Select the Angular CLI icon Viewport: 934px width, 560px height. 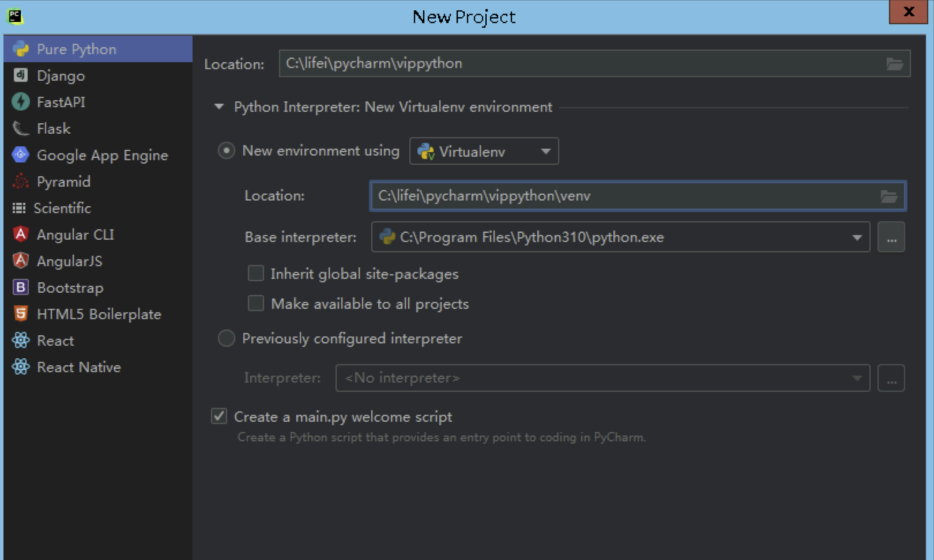(x=21, y=234)
